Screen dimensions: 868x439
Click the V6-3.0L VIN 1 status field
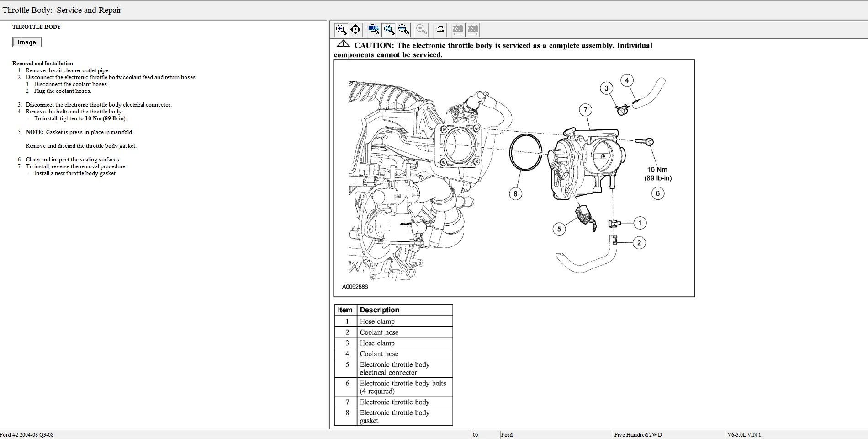coord(797,435)
